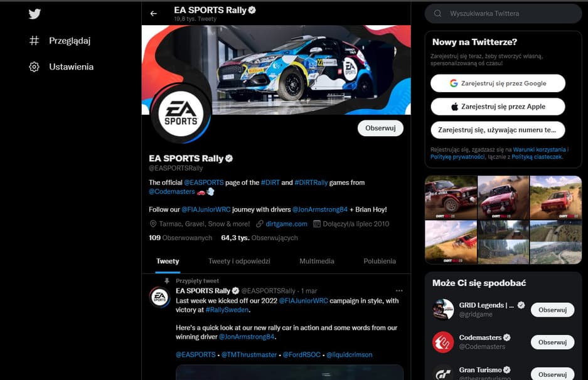Follow Codemasters via Obserwuj button
The image size is (588, 380).
click(552, 342)
